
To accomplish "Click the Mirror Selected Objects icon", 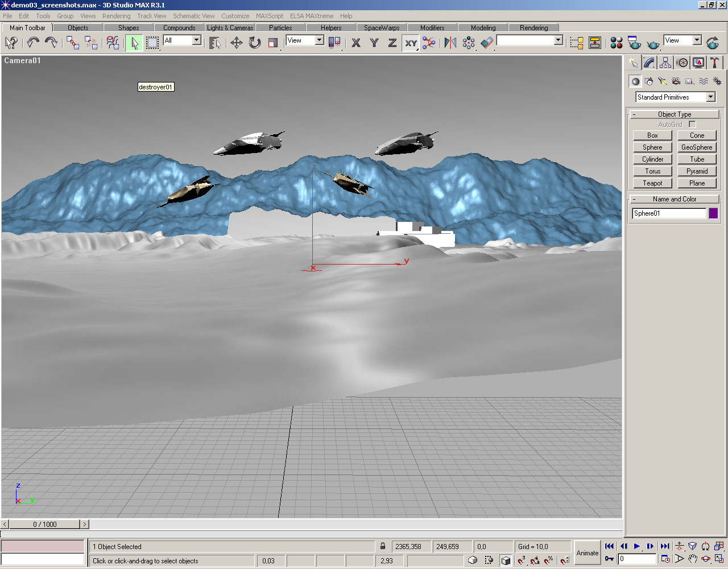I will pyautogui.click(x=450, y=43).
